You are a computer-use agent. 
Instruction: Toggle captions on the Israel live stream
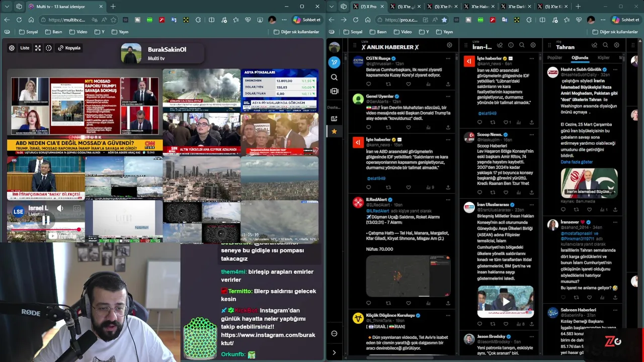(76, 208)
